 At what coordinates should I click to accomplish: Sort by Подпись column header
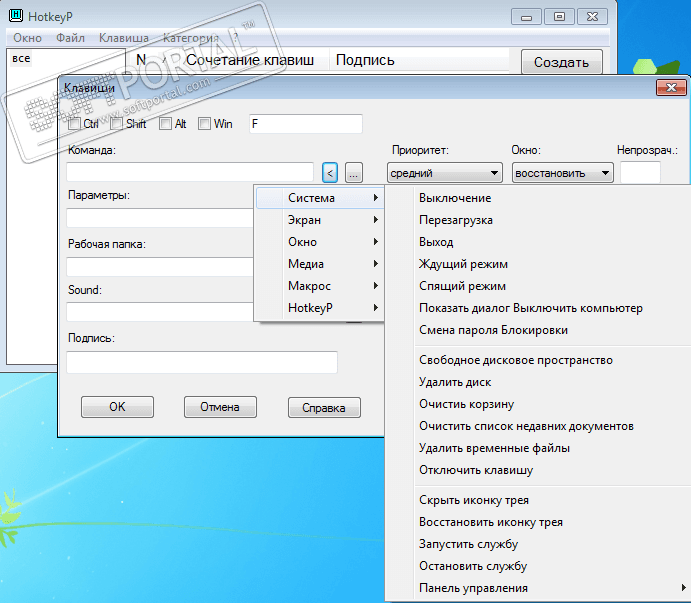click(365, 60)
